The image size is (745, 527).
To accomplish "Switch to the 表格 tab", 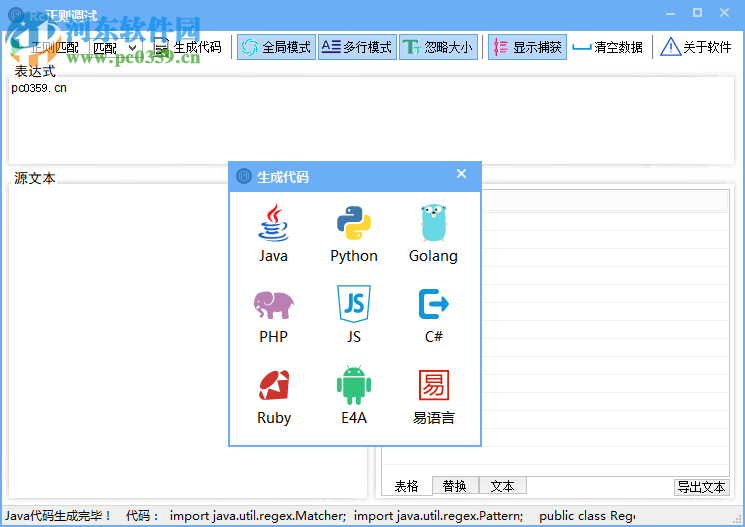I will (407, 486).
